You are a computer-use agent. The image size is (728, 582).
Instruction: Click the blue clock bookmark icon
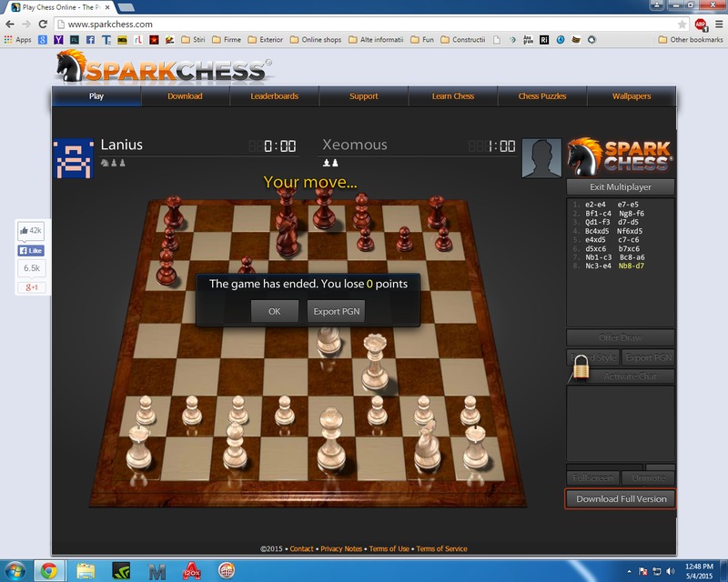pyautogui.click(x=561, y=39)
